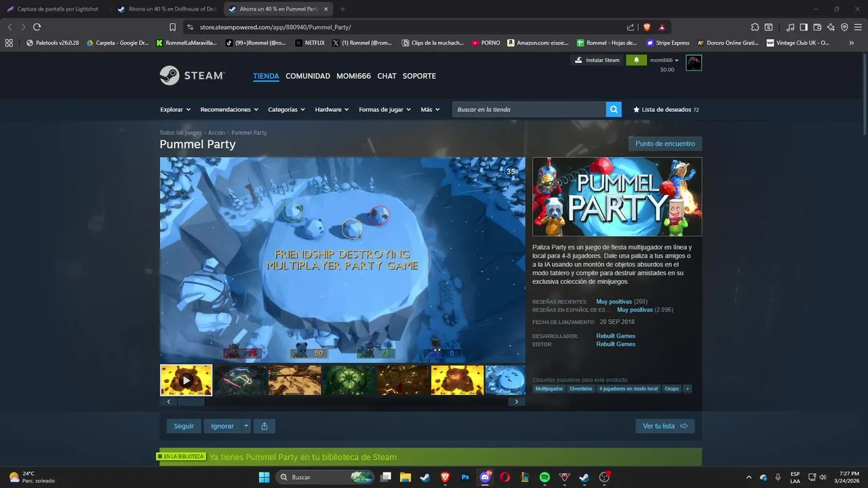
Task: Click the Windows Start button
Action: point(264,477)
